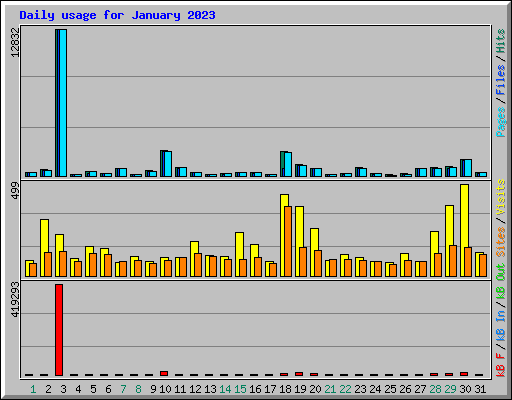Viewport: 512px width, 400px height.
Task: Click the 499 axis value
Action: (15, 191)
